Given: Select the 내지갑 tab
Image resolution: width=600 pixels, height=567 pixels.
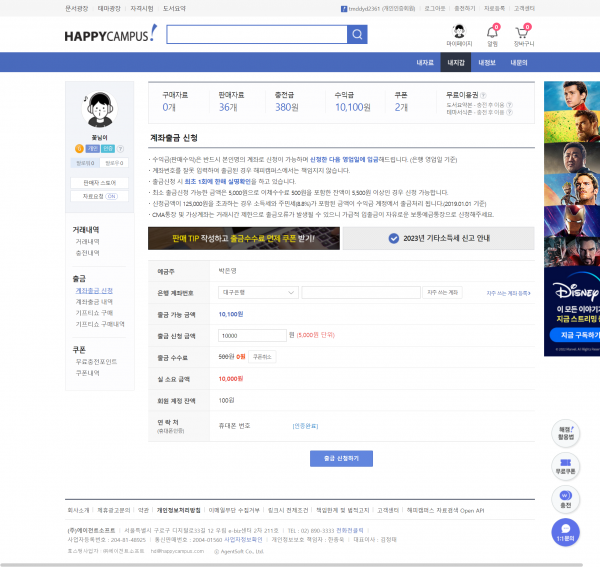Looking at the screenshot, I should [x=456, y=62].
